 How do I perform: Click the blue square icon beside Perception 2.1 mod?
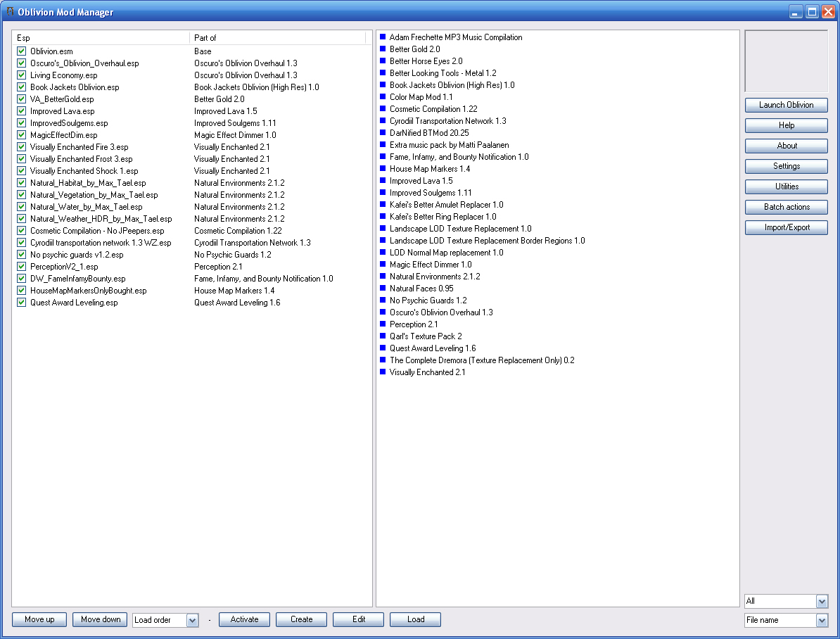click(x=383, y=324)
